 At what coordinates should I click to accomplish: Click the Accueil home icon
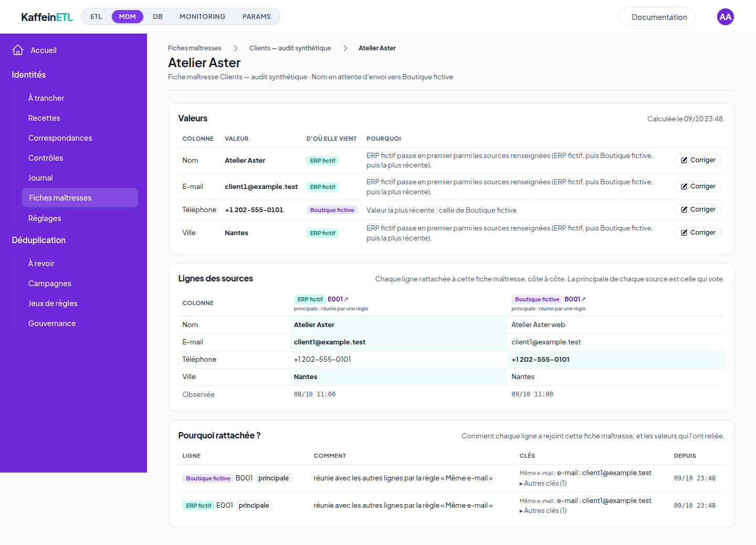[18, 50]
